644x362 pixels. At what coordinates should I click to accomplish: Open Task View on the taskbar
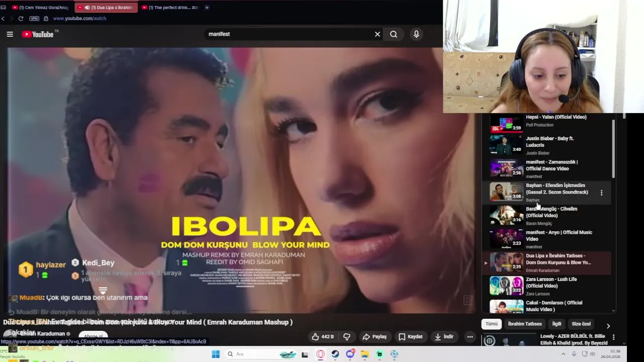click(x=304, y=354)
